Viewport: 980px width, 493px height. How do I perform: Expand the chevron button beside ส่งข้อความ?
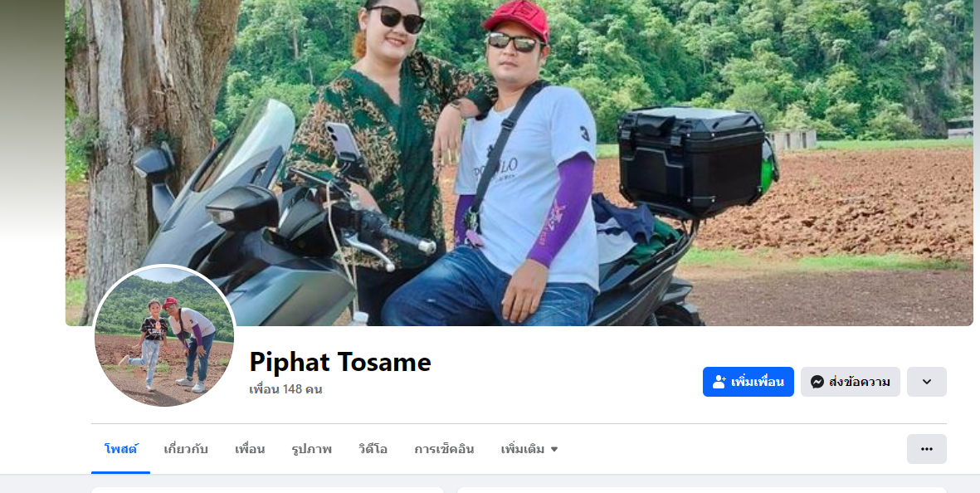click(x=926, y=382)
